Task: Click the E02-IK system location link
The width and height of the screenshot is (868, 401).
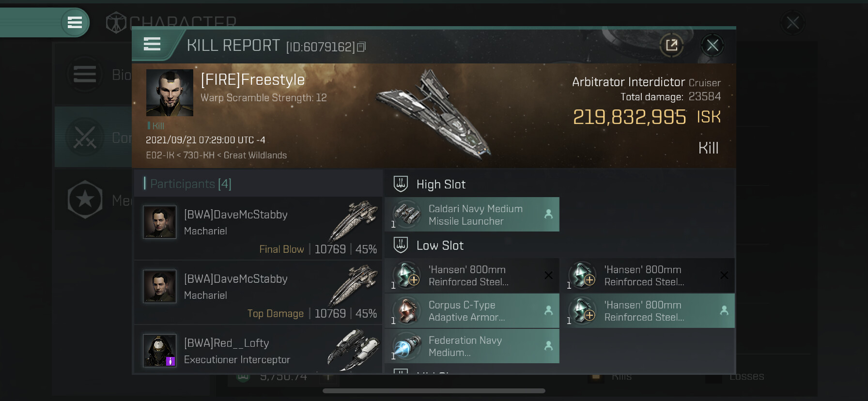Action: point(159,155)
